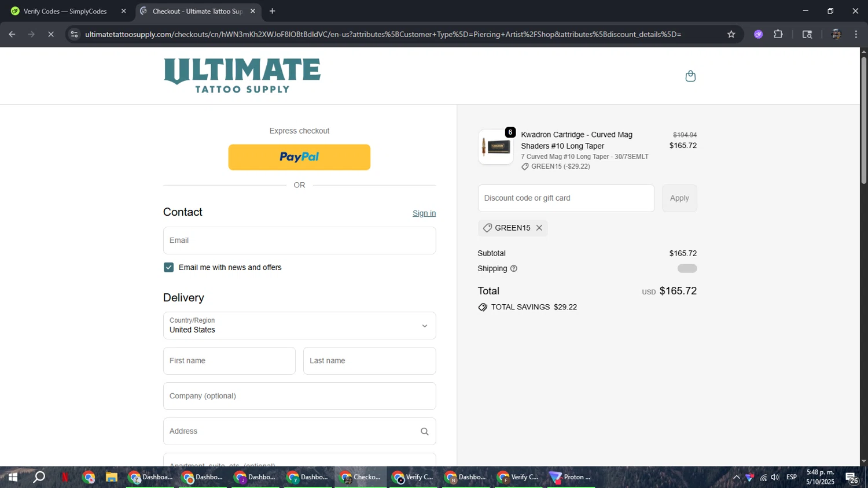Click the product quantity badge 6
Viewport: 868px width, 488px height.
510,132
